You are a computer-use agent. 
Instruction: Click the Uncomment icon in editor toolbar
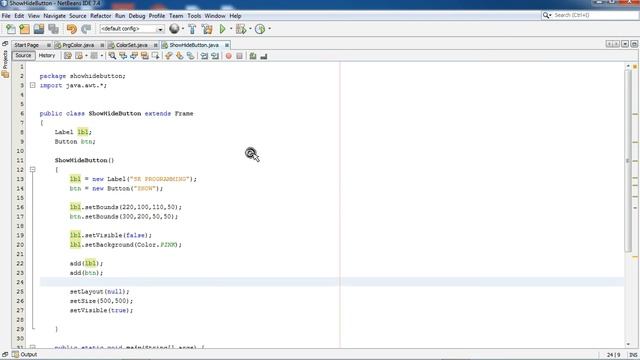264,56
